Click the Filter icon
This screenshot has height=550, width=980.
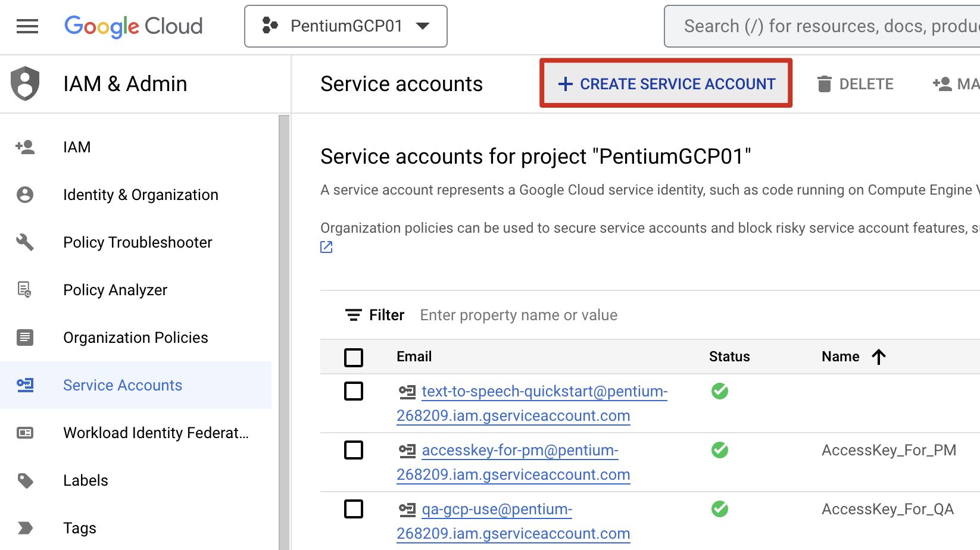[354, 315]
